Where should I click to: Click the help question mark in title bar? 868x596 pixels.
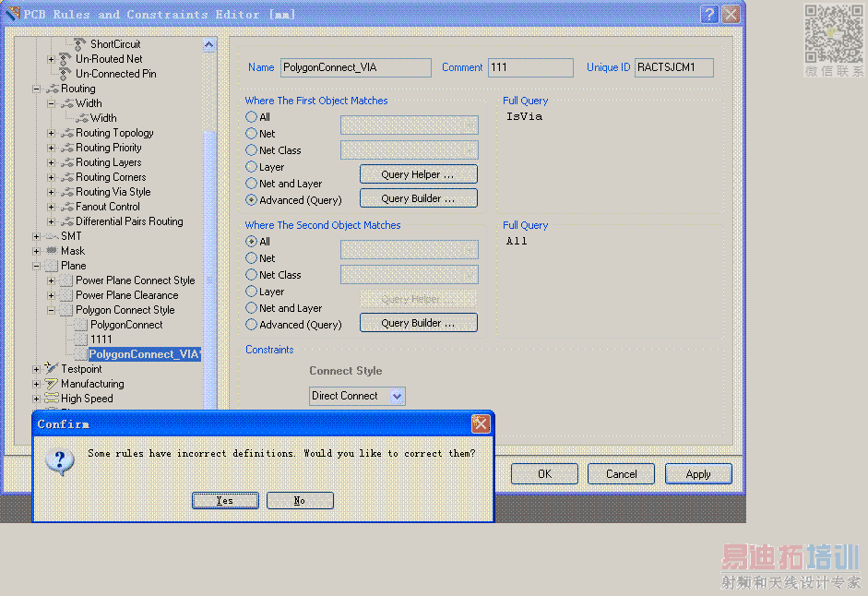(709, 14)
